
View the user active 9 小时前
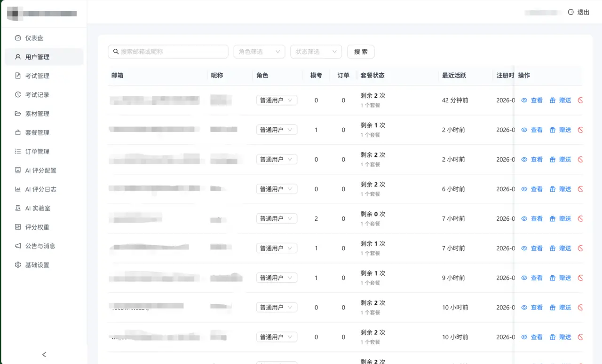pos(532,278)
